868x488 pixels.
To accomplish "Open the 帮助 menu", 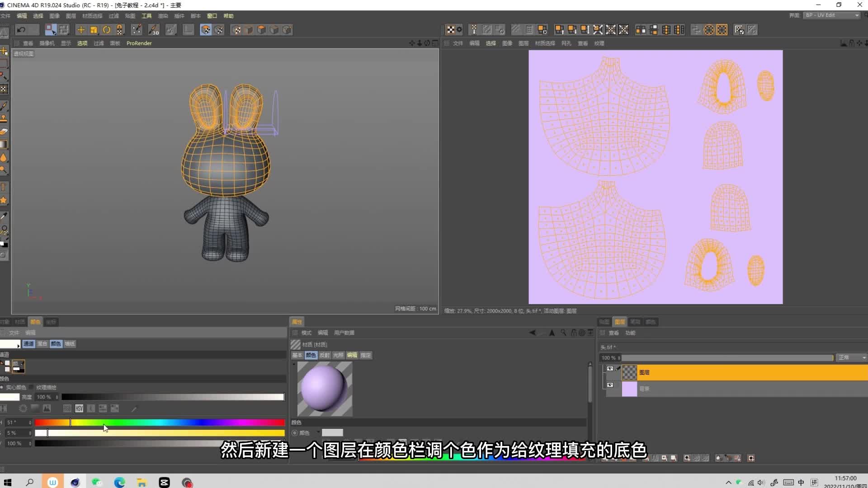I will pyautogui.click(x=228, y=16).
